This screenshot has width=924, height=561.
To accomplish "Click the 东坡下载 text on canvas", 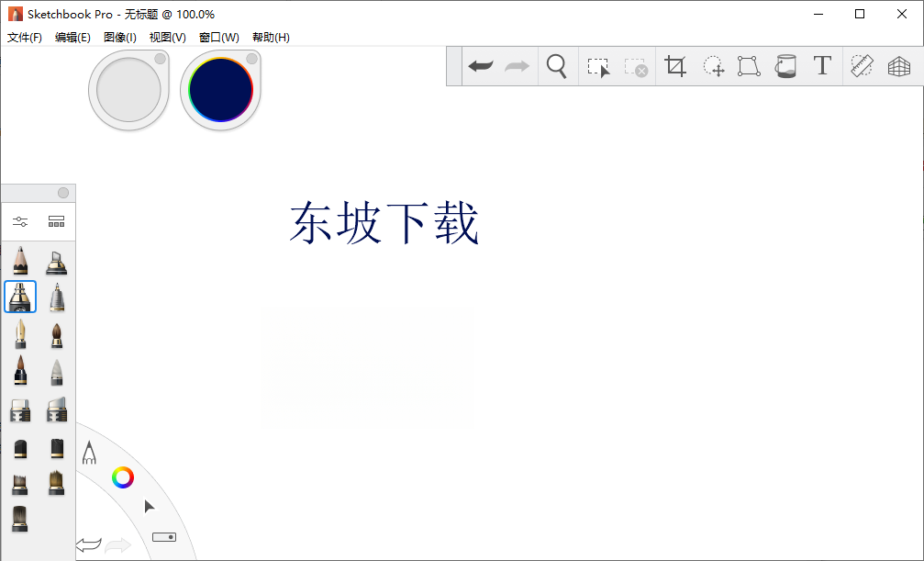I will [x=384, y=223].
